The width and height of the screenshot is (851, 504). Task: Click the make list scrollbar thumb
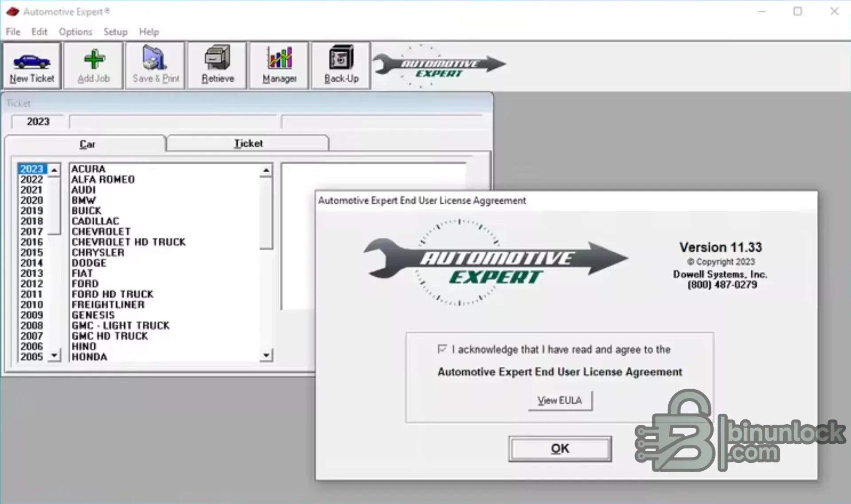click(x=266, y=213)
